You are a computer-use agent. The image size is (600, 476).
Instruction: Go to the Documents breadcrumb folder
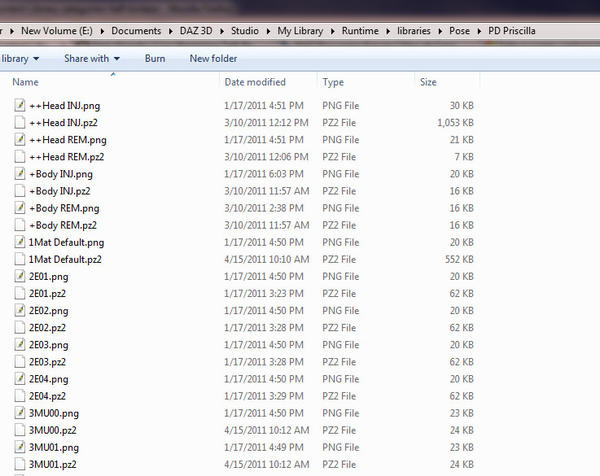coord(136,31)
